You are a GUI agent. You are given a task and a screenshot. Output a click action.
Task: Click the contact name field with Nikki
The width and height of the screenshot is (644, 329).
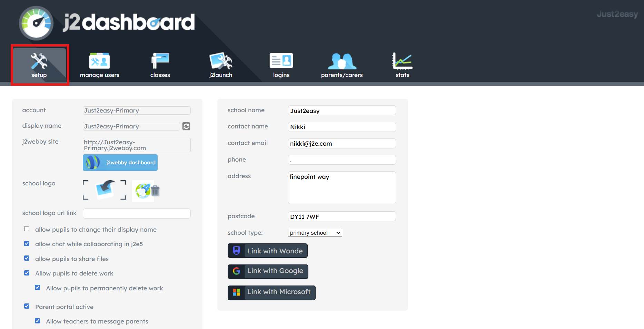[342, 127]
